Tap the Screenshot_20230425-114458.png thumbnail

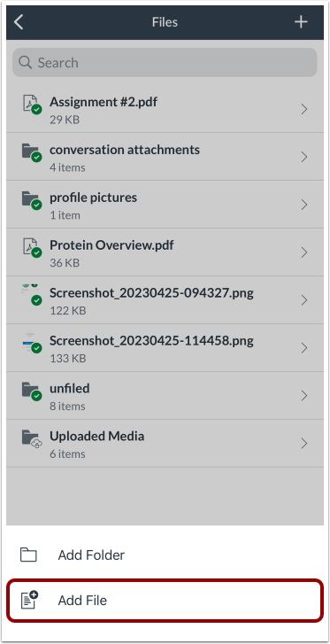pos(31,342)
